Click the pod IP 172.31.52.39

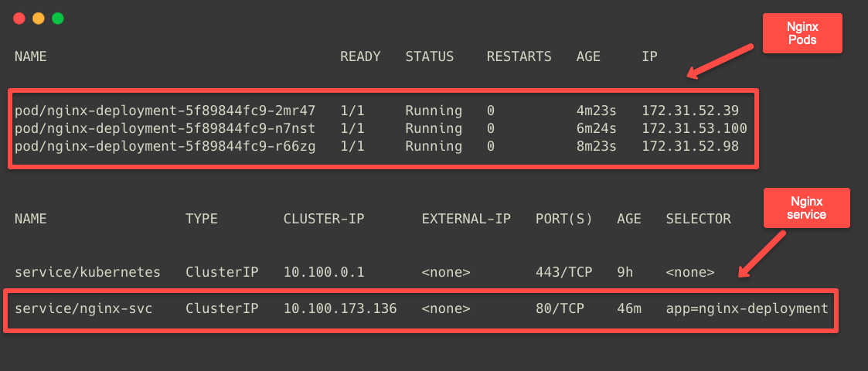pos(690,111)
